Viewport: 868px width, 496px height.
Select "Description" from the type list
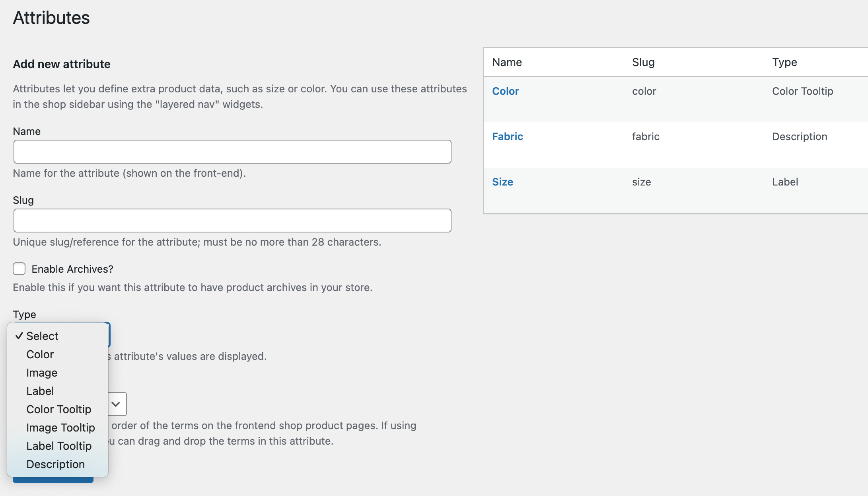pos(55,464)
